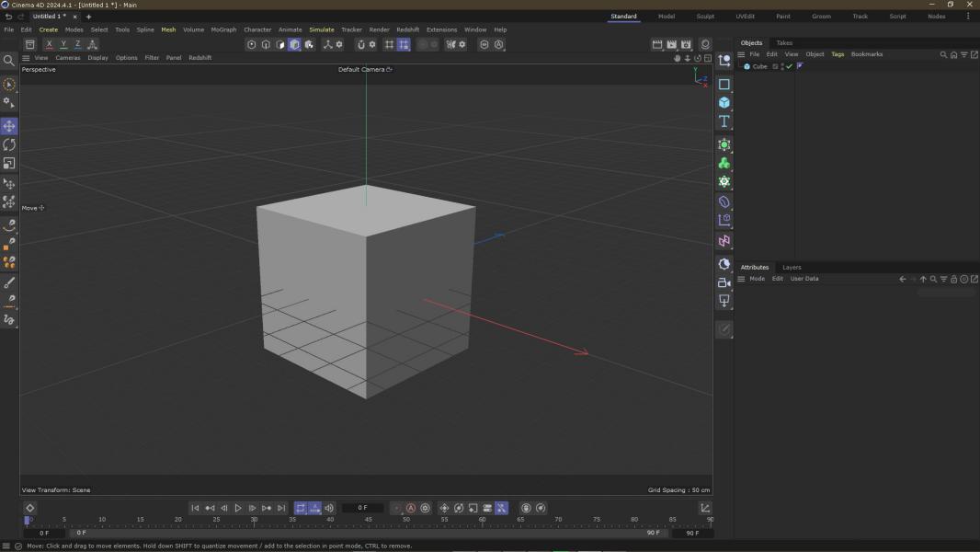Click the project end frame 90 F field
Viewport: 980px width, 552px height.
click(692, 534)
